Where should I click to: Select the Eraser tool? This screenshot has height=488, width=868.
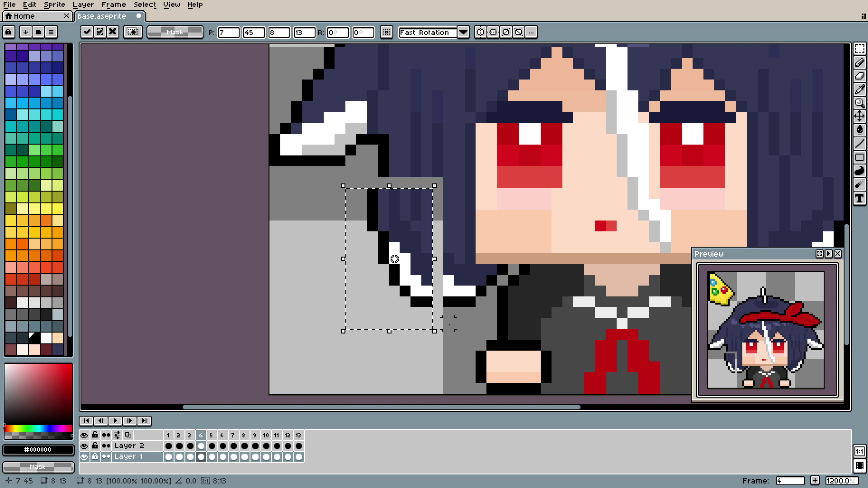pyautogui.click(x=859, y=76)
